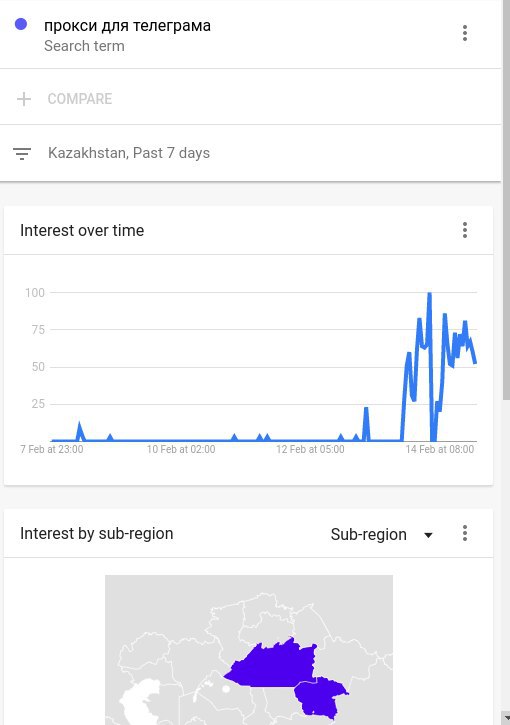Open Interest over time card menu
This screenshot has width=510, height=725.
click(x=465, y=230)
